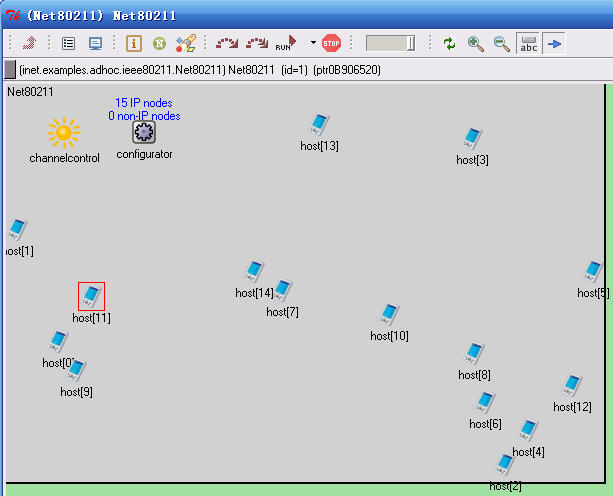Viewport: 613px width, 496px height.
Task: Click the window title bar Tk icon
Action: (x=13, y=16)
